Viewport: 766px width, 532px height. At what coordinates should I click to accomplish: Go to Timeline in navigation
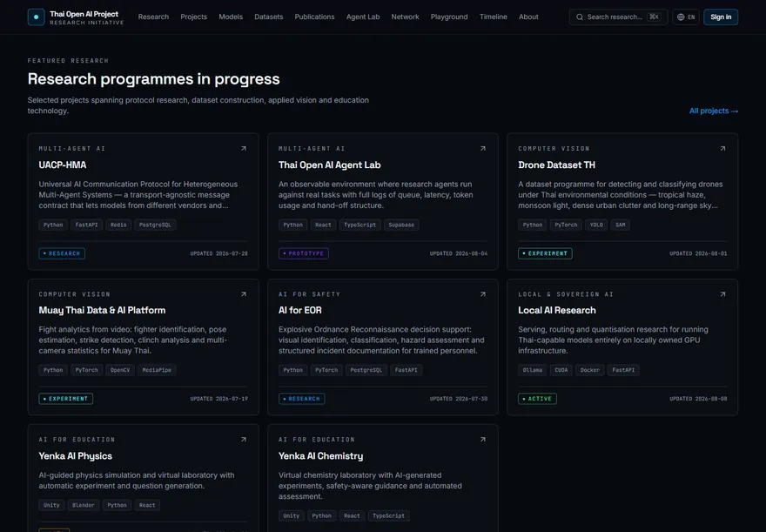tap(493, 17)
